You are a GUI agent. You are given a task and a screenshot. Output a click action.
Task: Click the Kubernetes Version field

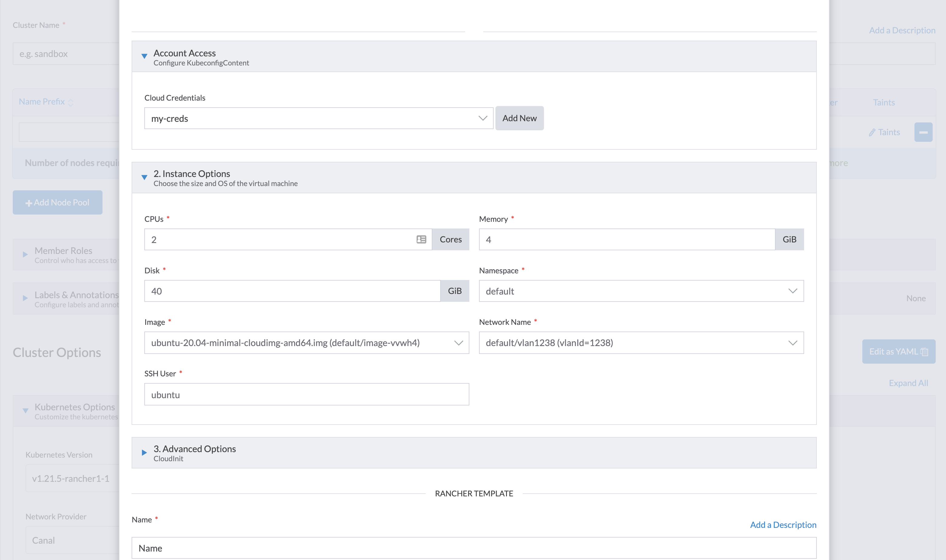[x=72, y=478]
